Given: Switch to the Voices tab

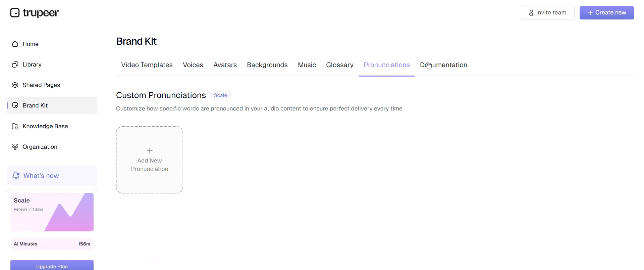Looking at the screenshot, I should (x=193, y=65).
